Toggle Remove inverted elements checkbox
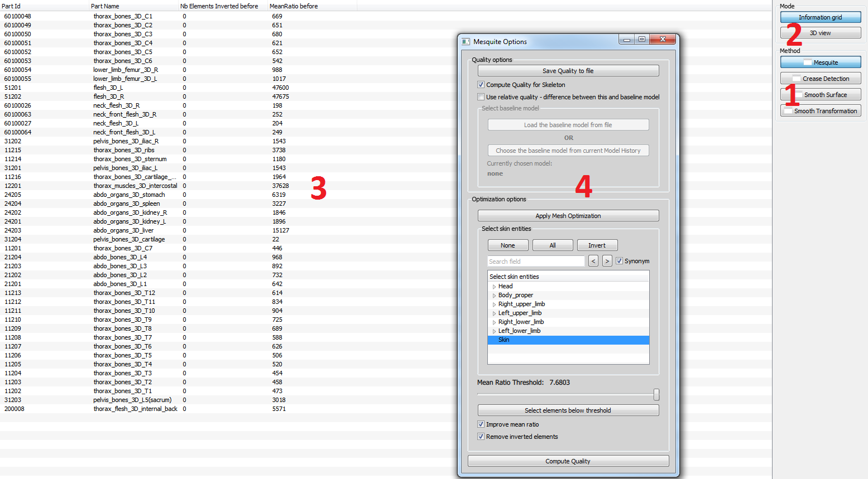 [481, 437]
